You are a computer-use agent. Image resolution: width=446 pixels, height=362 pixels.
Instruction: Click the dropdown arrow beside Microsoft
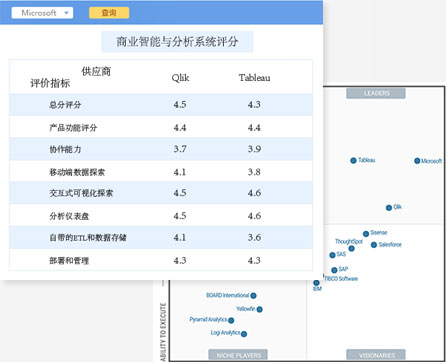tap(66, 13)
